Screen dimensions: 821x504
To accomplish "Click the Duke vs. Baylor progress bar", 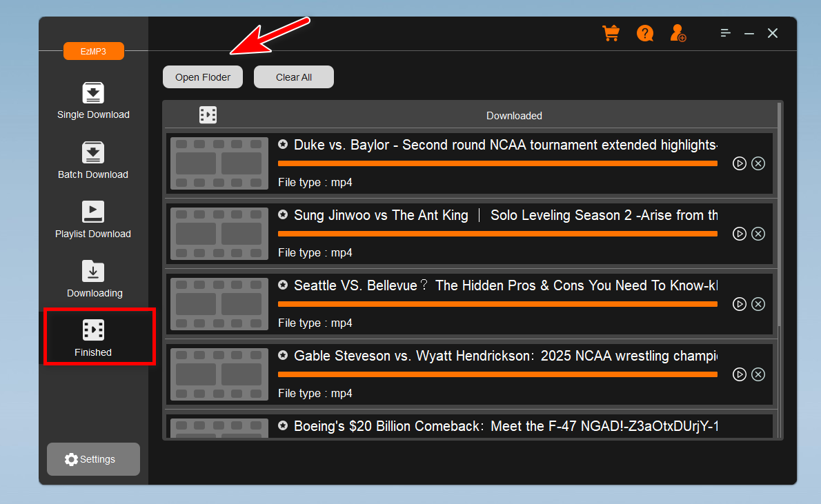I will [497, 164].
